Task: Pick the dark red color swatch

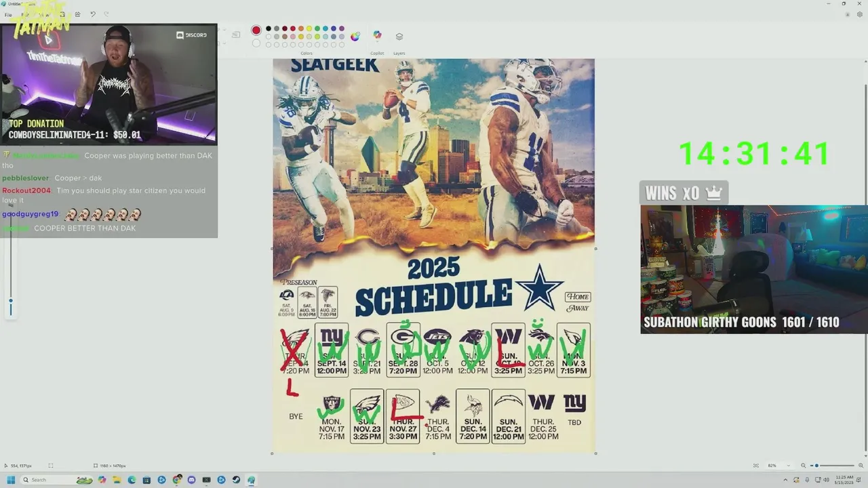Action: pyautogui.click(x=285, y=28)
